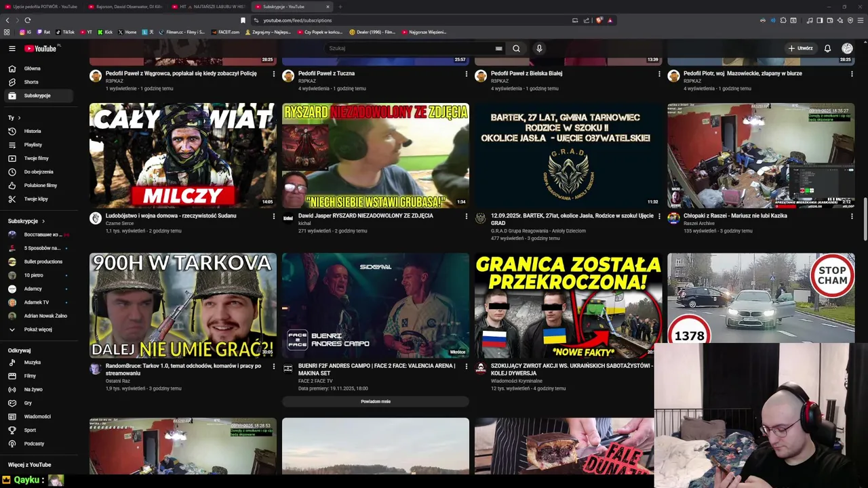
Task: Switch to Bajorson, Dawid Obserwator tab
Action: coord(125,7)
